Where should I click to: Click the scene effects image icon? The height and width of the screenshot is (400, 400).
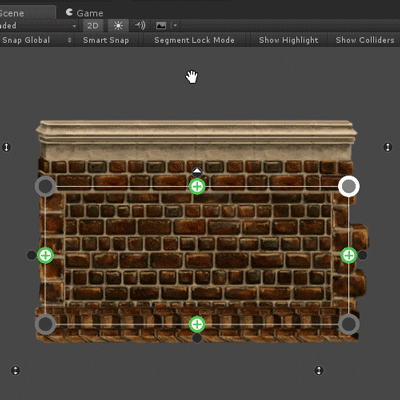(x=161, y=26)
